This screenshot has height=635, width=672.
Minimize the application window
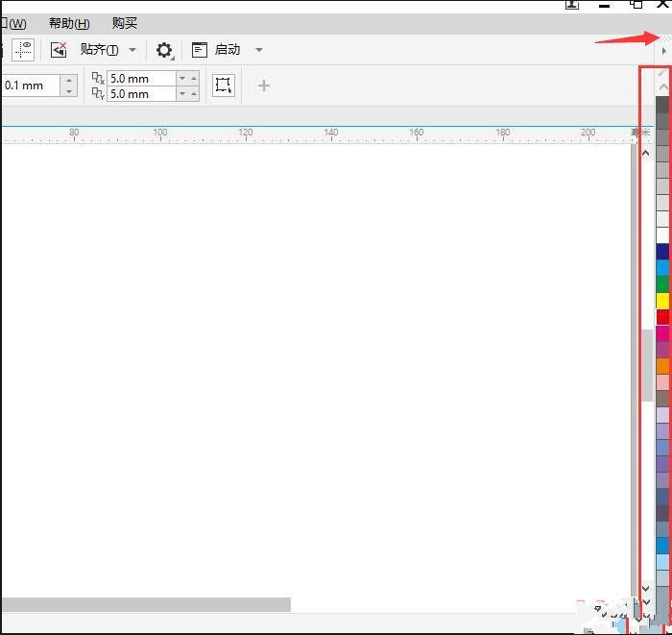point(604,5)
